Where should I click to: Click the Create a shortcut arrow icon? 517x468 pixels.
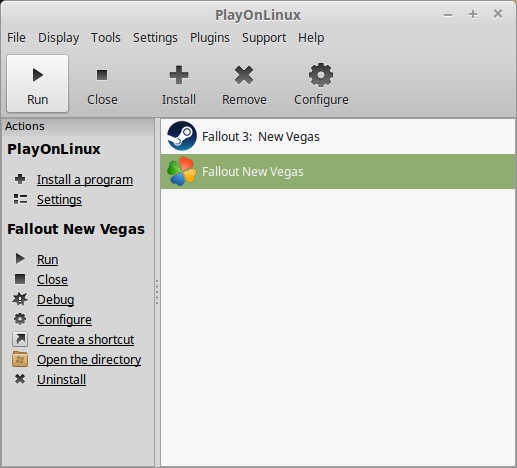[x=20, y=339]
